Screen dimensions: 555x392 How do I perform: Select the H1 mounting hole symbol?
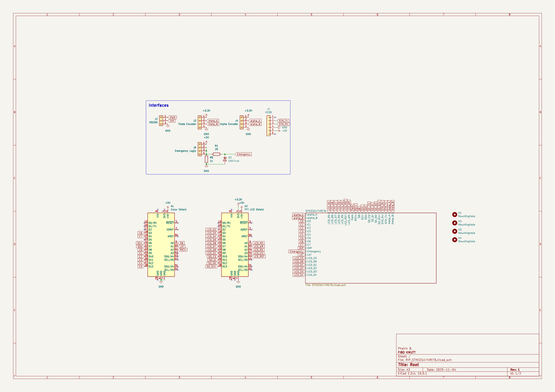[x=455, y=215]
